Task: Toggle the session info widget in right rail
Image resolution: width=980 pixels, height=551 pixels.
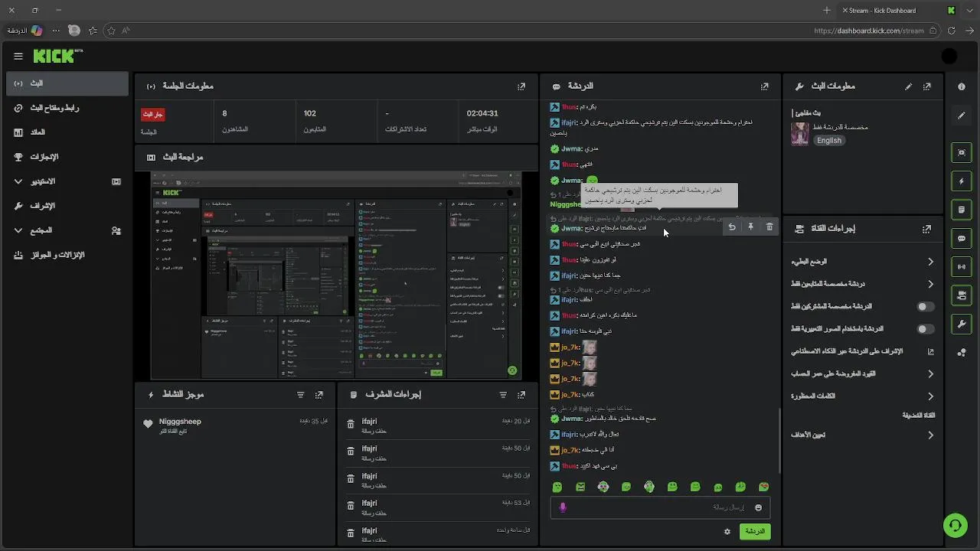Action: 962,266
